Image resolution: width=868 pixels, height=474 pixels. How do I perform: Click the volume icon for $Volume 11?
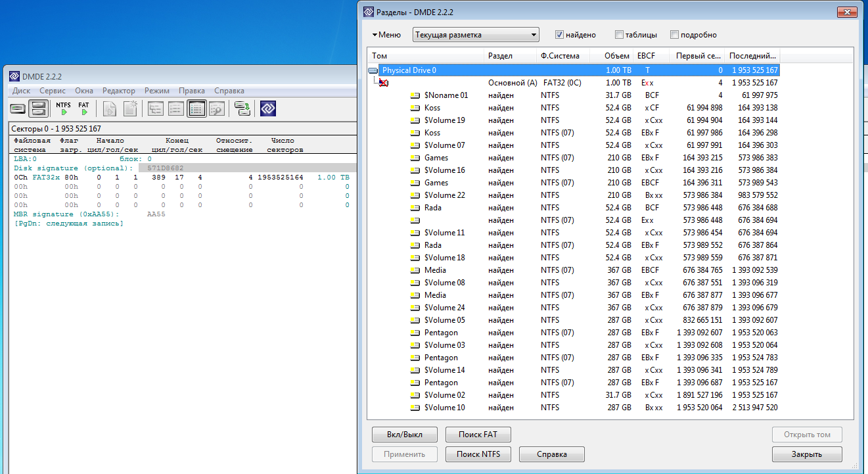click(x=415, y=233)
